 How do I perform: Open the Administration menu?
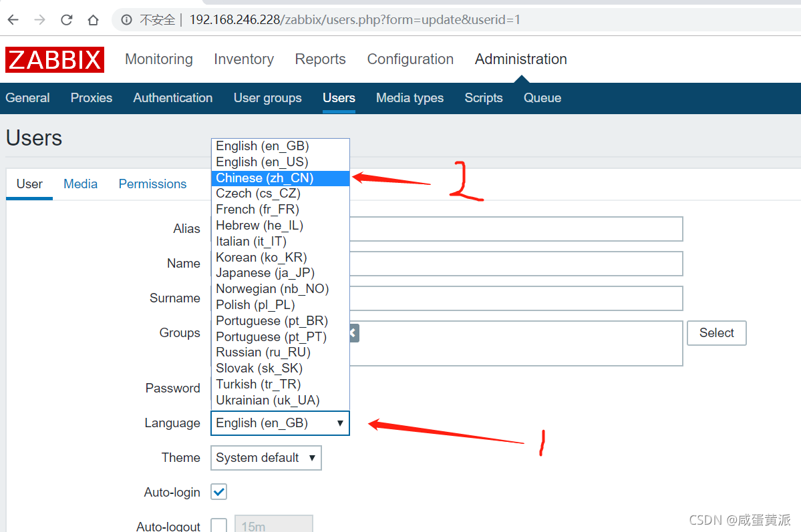pyautogui.click(x=520, y=59)
